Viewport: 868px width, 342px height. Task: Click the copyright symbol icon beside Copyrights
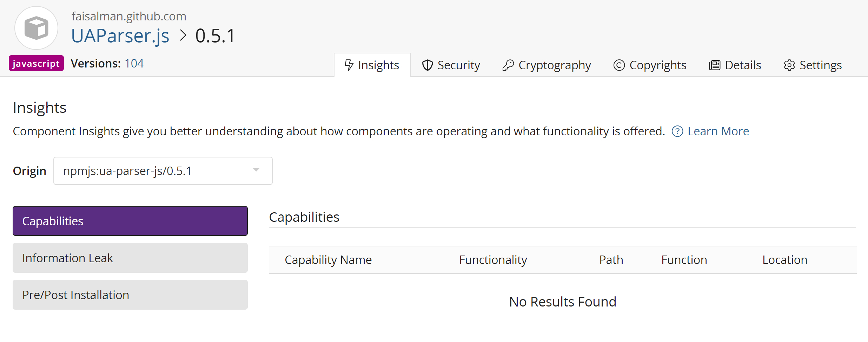(619, 65)
